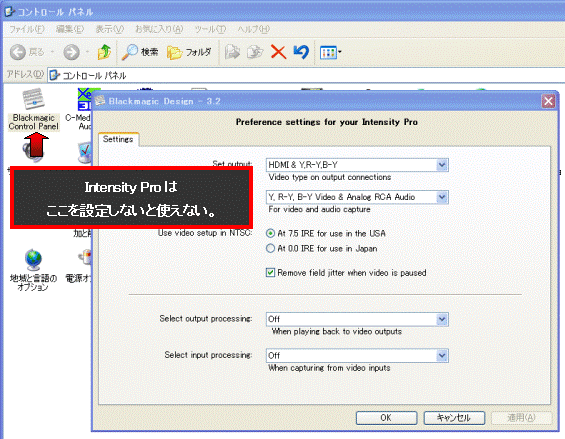
Task: Go up one folder level
Action: point(104,52)
